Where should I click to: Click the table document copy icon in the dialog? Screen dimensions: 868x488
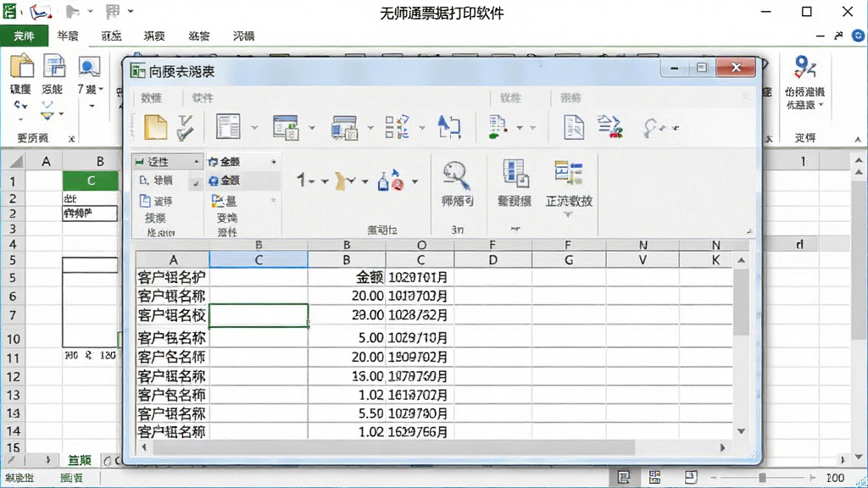[515, 174]
